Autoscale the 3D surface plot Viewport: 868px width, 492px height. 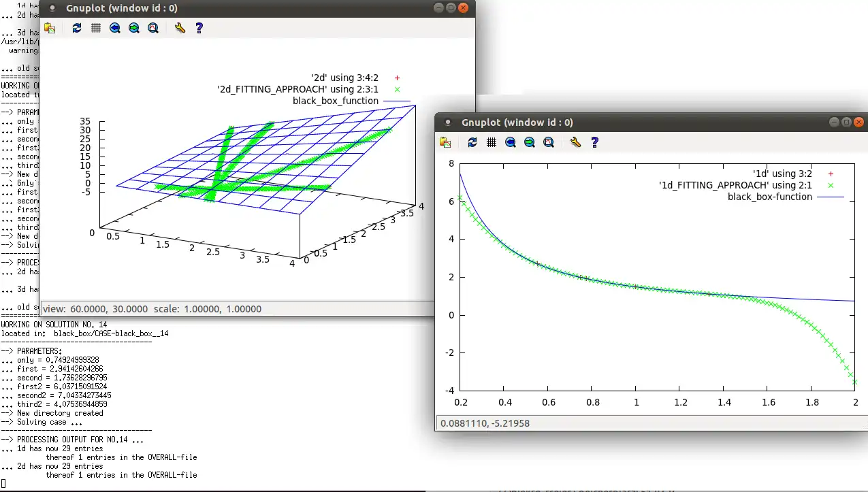pyautogui.click(x=153, y=28)
